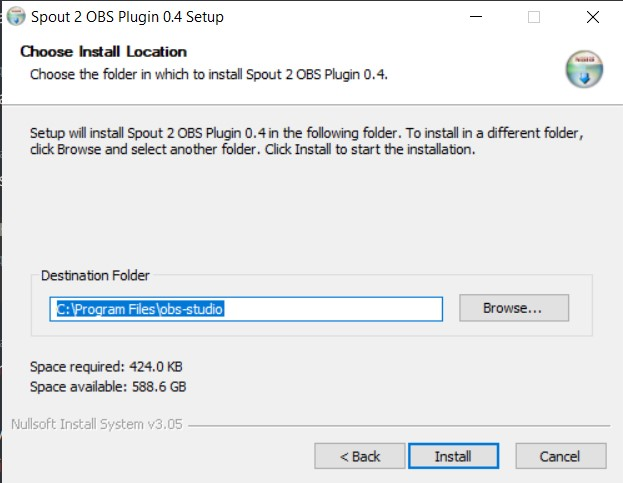Click the "Space available: 588.6 GB" text
Viewport: 623px width, 483px height.
coord(108,386)
